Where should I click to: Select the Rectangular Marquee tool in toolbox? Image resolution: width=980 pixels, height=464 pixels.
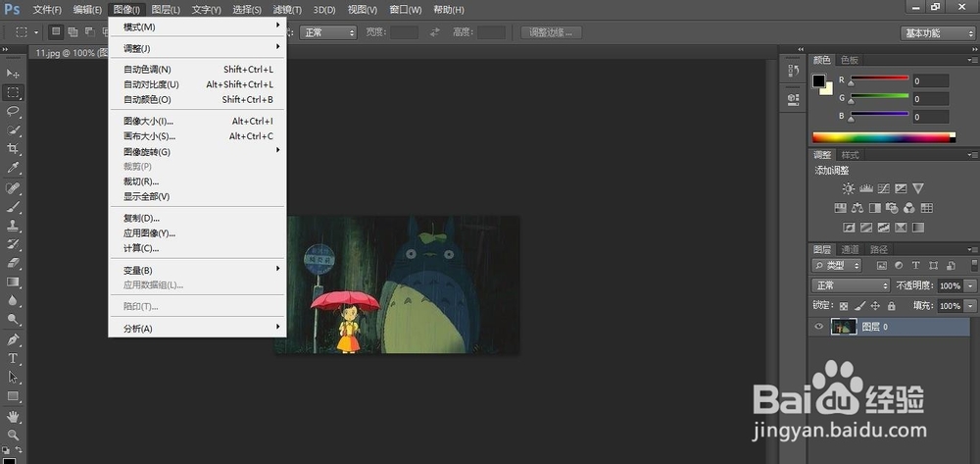pyautogui.click(x=13, y=92)
